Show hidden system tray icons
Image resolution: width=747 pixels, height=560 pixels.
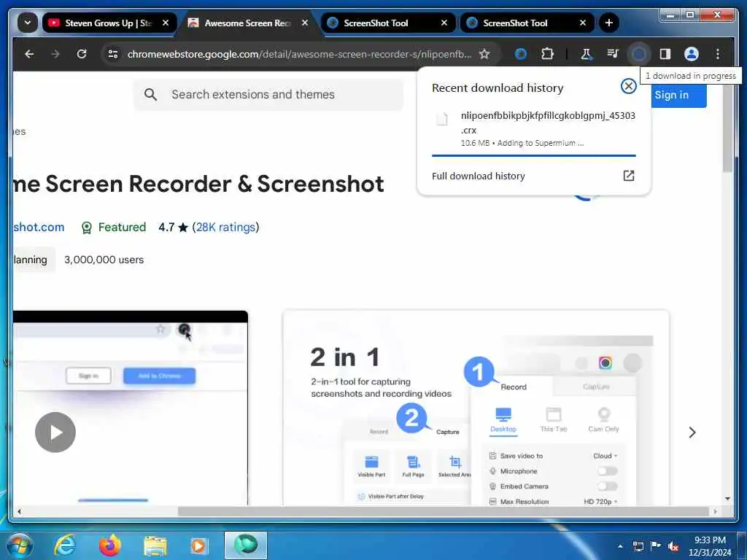coord(620,546)
